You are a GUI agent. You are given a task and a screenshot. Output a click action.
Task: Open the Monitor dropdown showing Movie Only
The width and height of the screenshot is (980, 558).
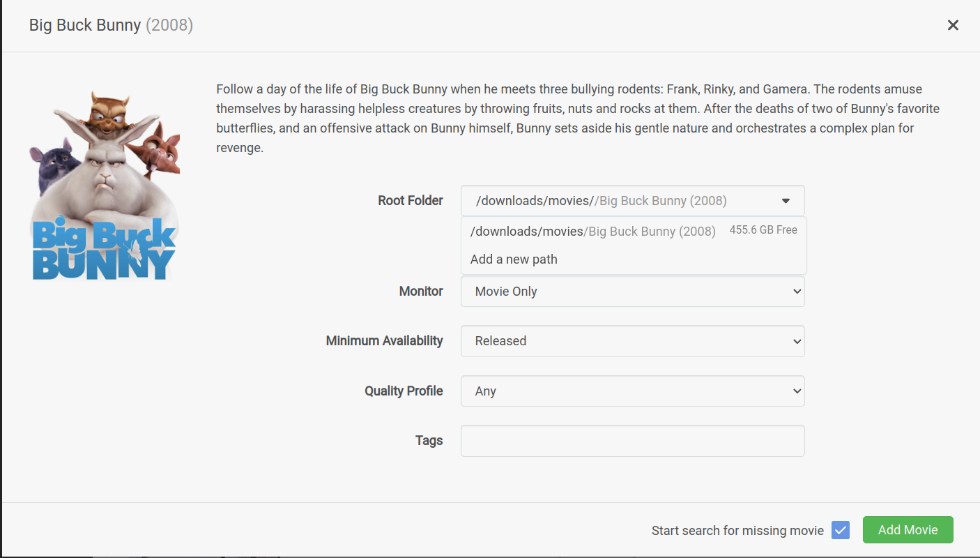coord(633,292)
